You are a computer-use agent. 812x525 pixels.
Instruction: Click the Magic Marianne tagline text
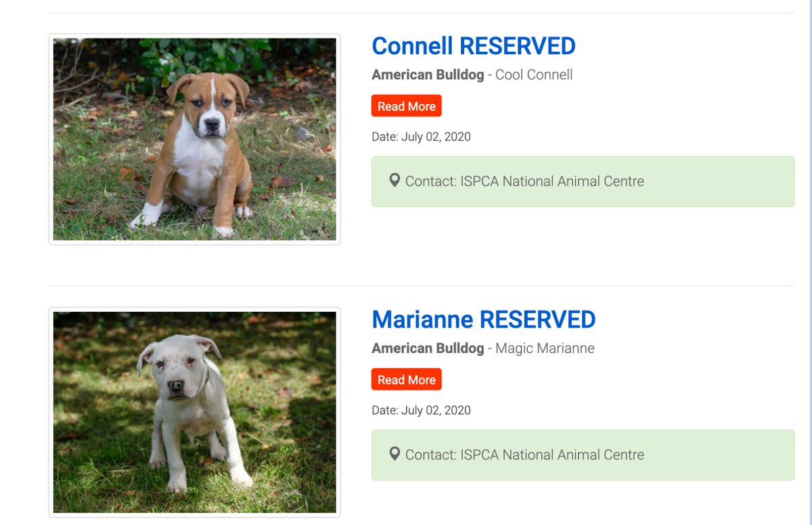545,348
